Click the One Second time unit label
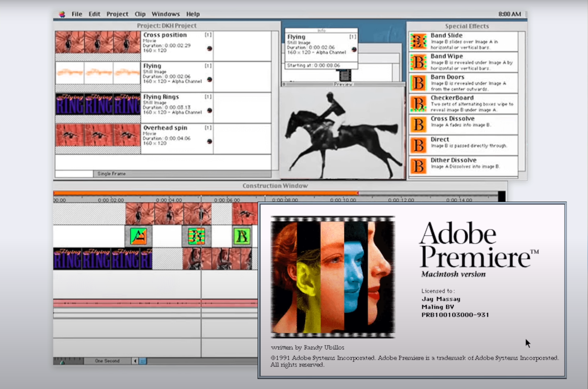Image resolution: width=588 pixels, height=389 pixels. pyautogui.click(x=107, y=361)
